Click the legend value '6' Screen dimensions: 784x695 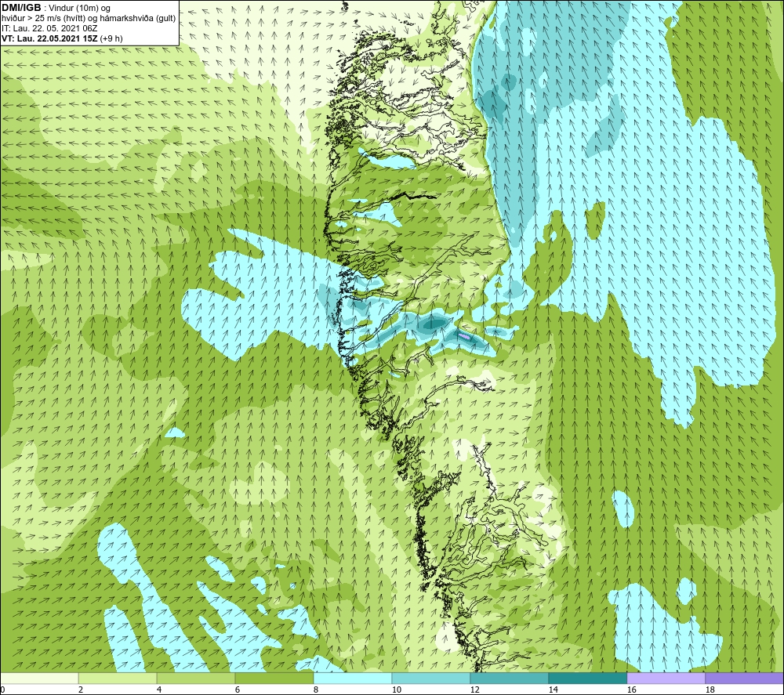(x=238, y=690)
